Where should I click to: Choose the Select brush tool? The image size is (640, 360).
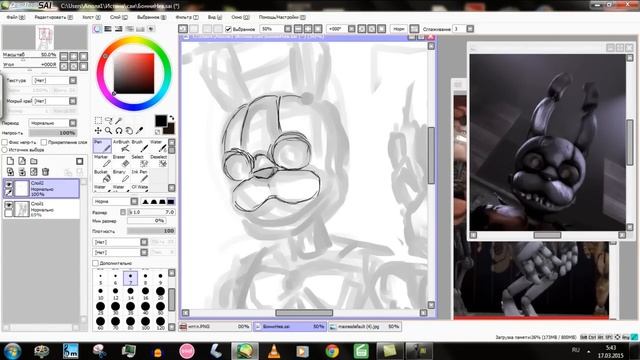click(x=140, y=161)
